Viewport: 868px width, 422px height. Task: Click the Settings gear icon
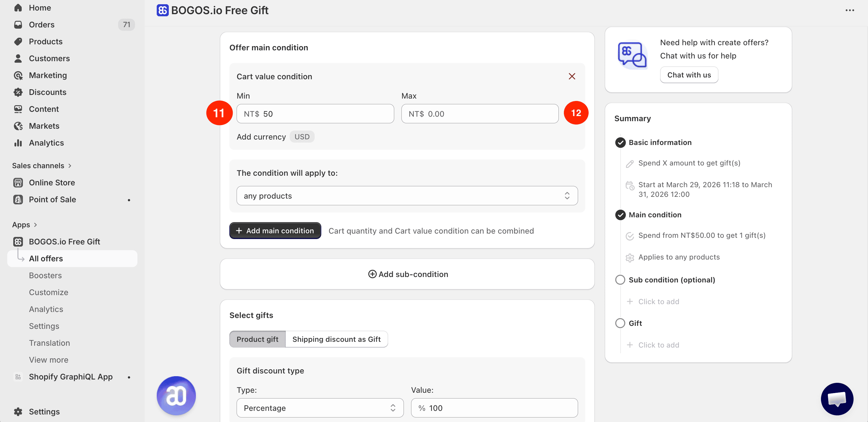click(x=18, y=411)
